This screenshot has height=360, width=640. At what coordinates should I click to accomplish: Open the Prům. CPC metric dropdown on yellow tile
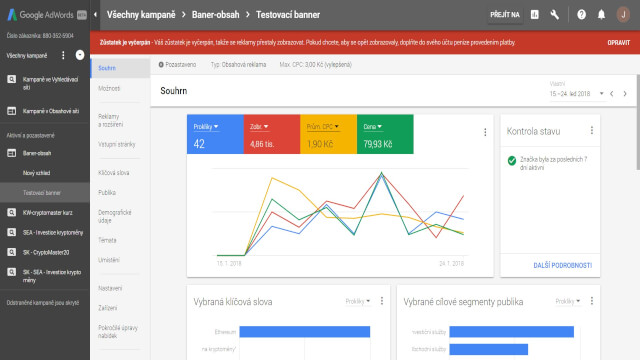click(323, 127)
